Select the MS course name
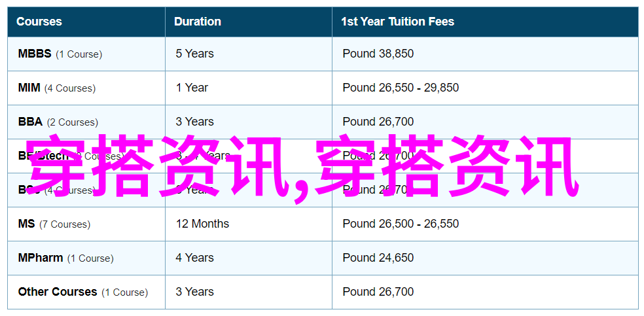 click(x=27, y=224)
